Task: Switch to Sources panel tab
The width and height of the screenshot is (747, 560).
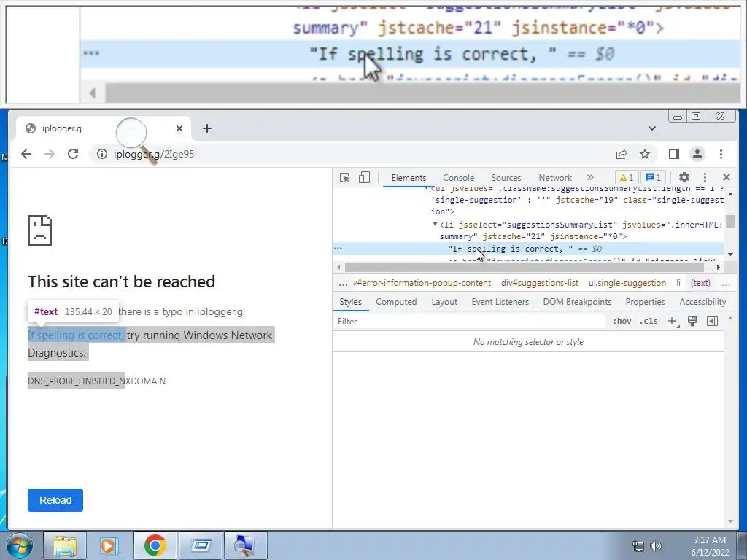Action: [506, 178]
